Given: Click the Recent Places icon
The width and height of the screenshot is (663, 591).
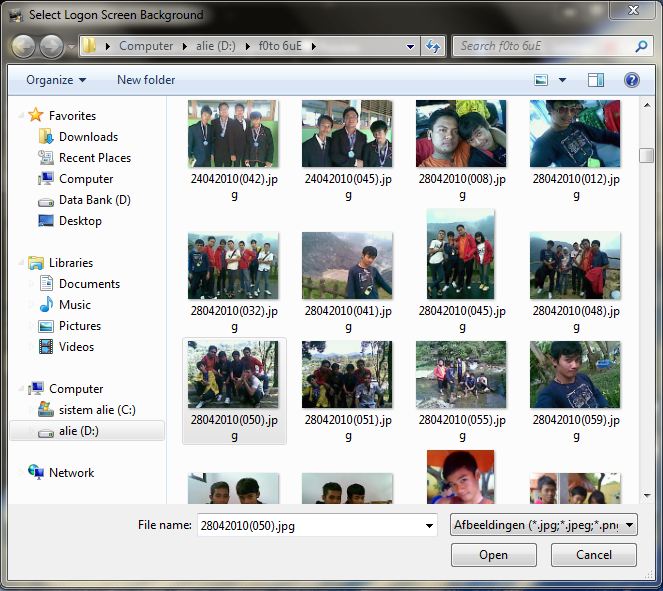Looking at the screenshot, I should 46,157.
